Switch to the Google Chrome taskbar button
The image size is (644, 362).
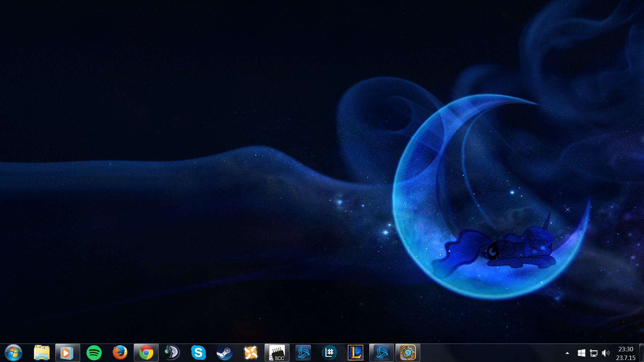(x=146, y=353)
